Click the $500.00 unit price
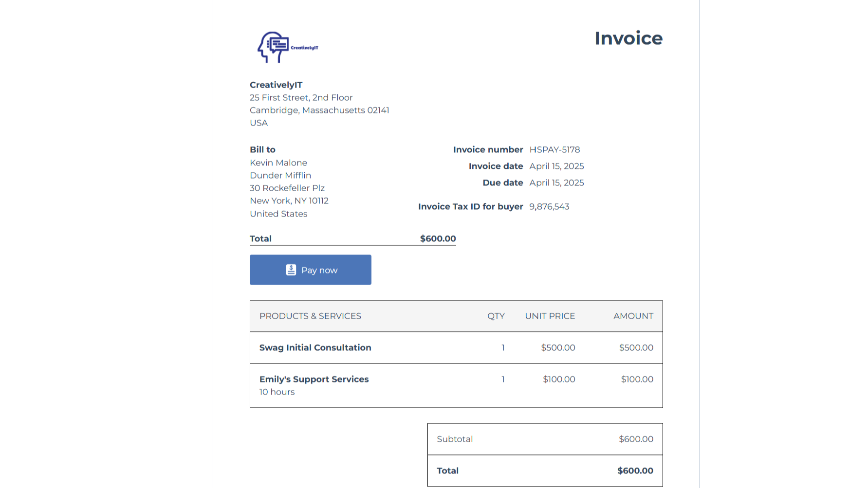This screenshot has width=868, height=488. (x=558, y=348)
